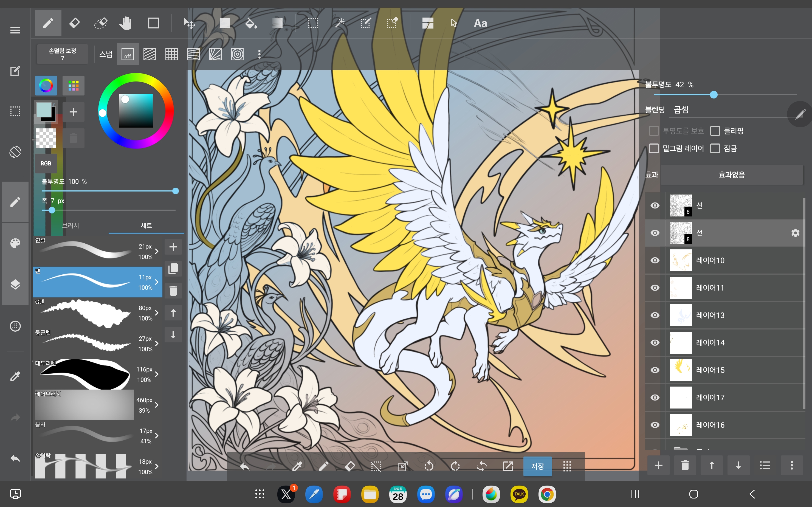The width and height of the screenshot is (812, 507).
Task: Select the panel Divide tool
Action: (428, 23)
